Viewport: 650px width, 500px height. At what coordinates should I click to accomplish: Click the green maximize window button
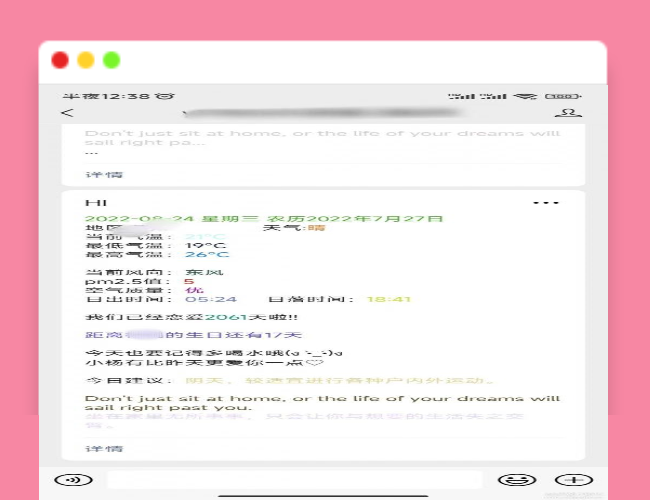(x=111, y=60)
